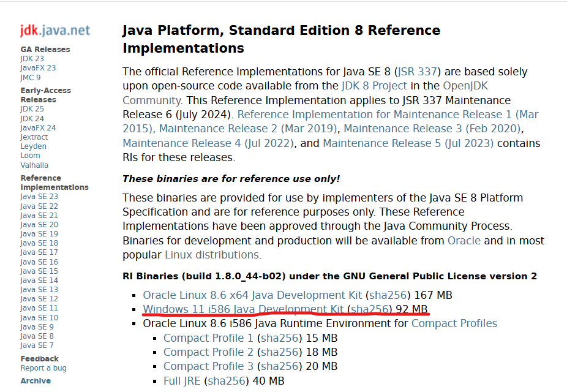Select Java SE 16 reference implementation
The width and height of the screenshot is (567, 392).
[39, 262]
